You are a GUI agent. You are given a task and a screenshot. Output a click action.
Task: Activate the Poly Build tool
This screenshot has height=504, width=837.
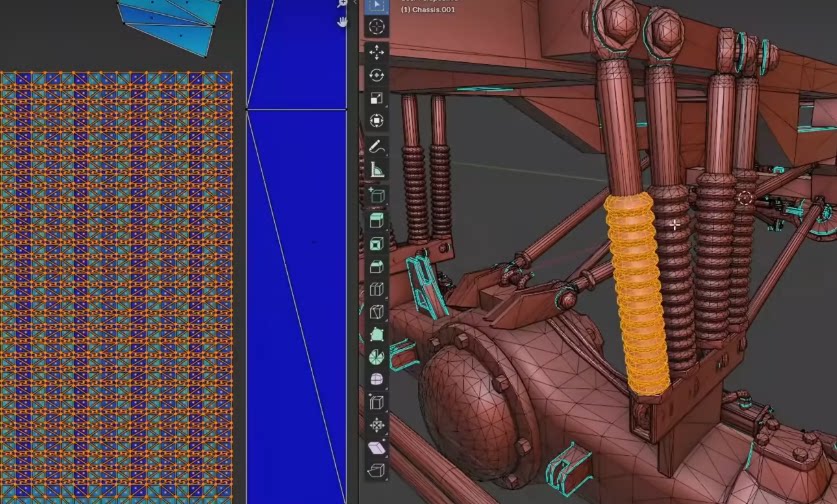(376, 335)
